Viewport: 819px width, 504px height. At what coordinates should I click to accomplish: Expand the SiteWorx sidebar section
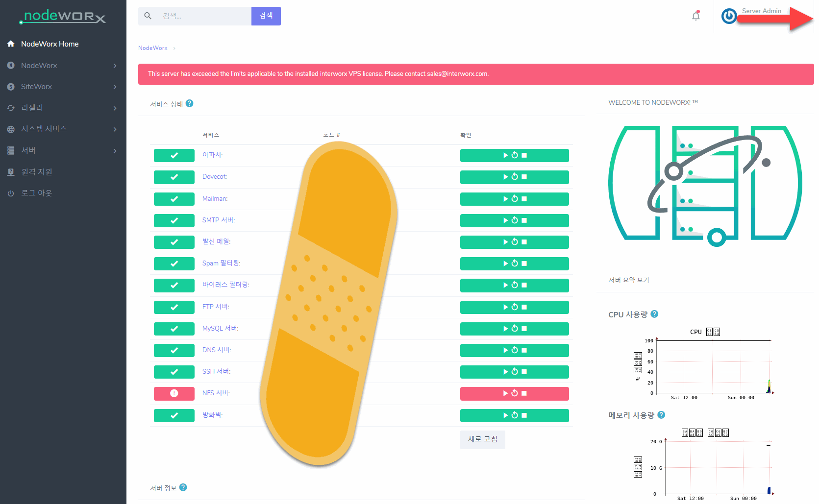click(63, 87)
